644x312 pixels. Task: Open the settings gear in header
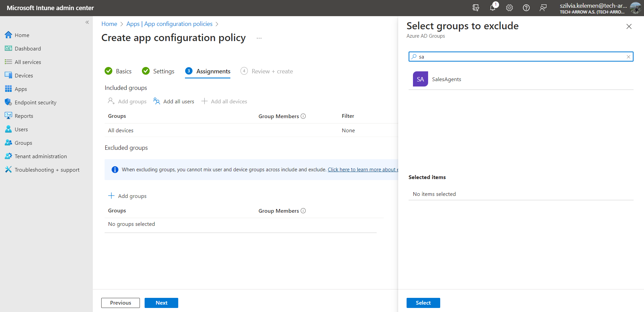[509, 8]
